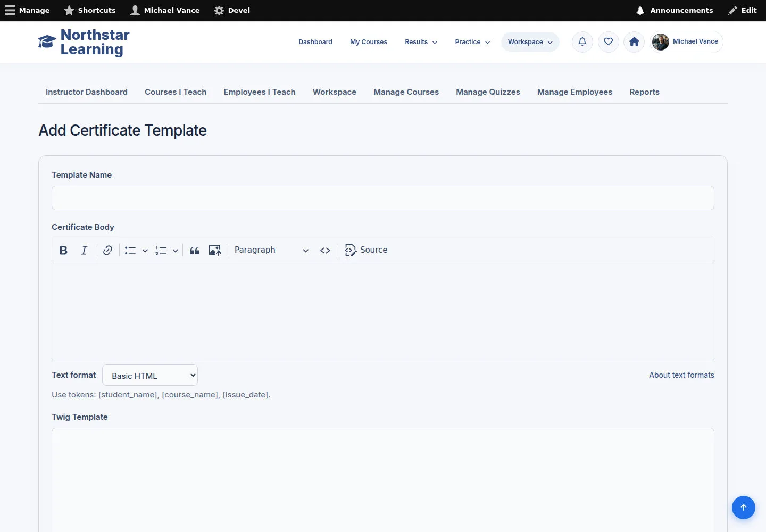
Task: Expand bulleted list style options arrow
Action: pyautogui.click(x=145, y=250)
